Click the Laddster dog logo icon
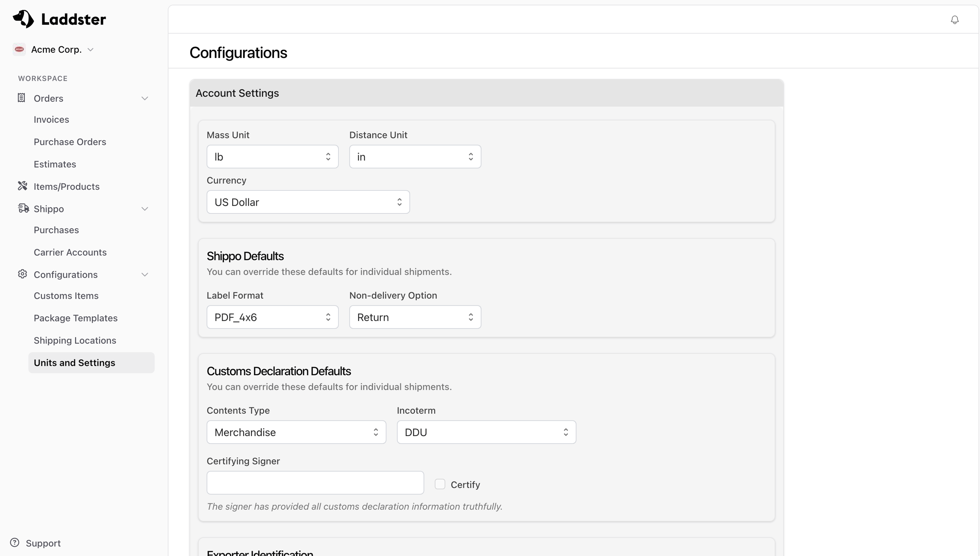Image resolution: width=980 pixels, height=556 pixels. pos(23,19)
